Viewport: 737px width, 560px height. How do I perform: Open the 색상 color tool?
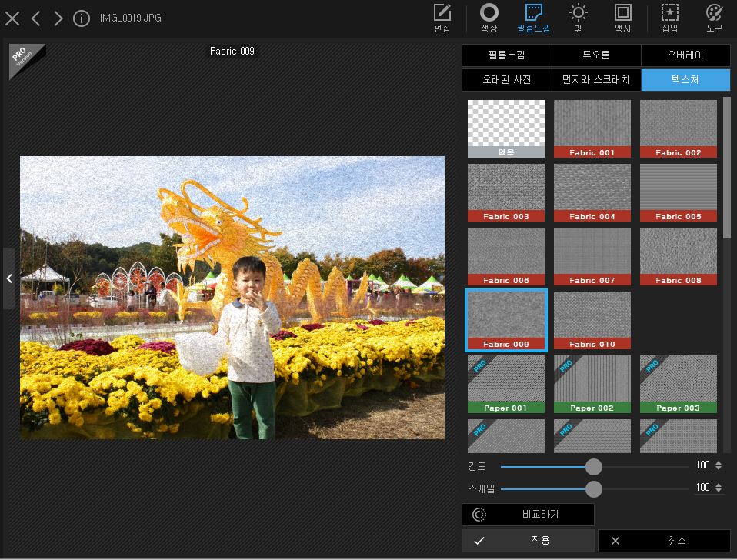[489, 18]
